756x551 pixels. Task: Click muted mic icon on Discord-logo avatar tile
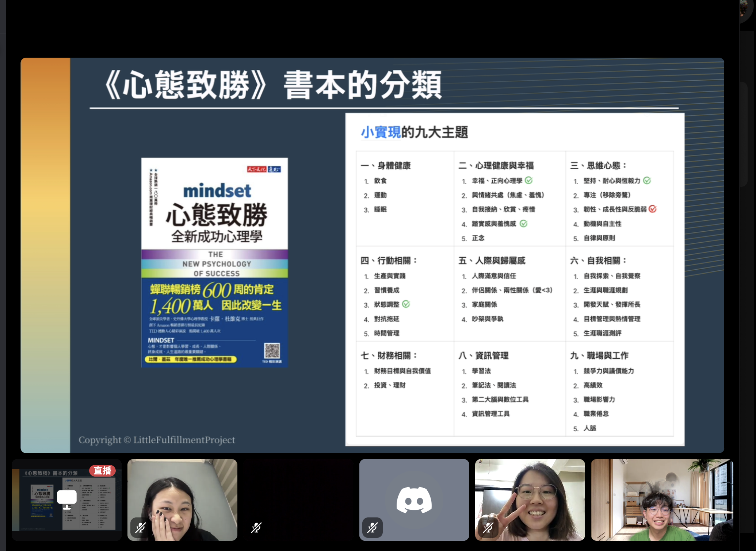(x=372, y=528)
